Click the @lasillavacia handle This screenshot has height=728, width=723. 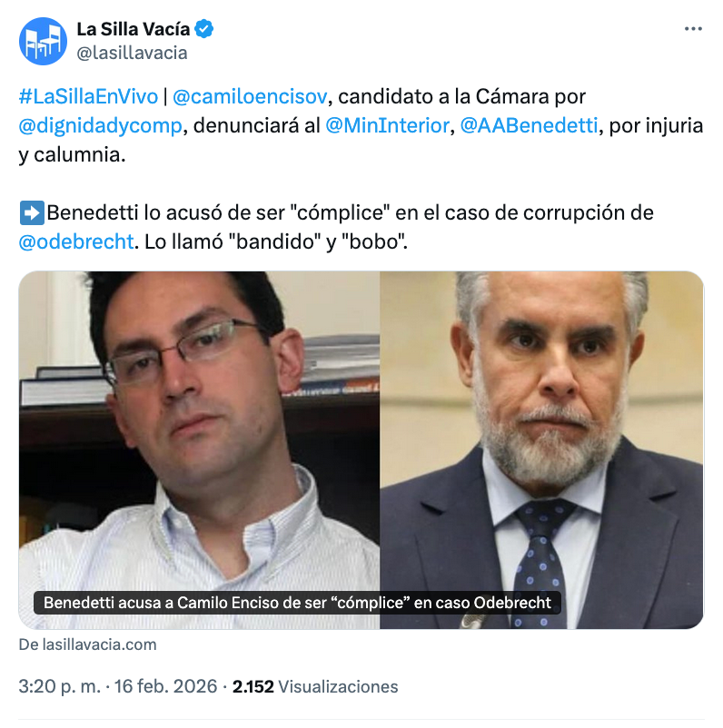[132, 53]
